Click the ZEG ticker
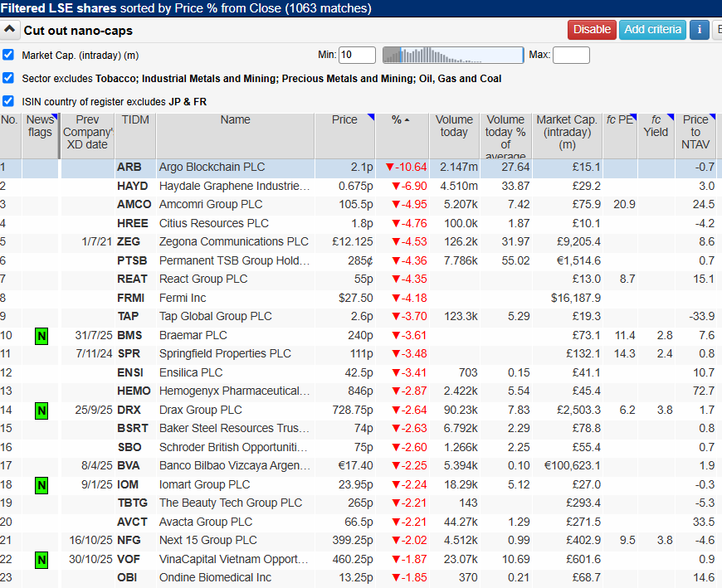The height and width of the screenshot is (588, 722). [129, 241]
